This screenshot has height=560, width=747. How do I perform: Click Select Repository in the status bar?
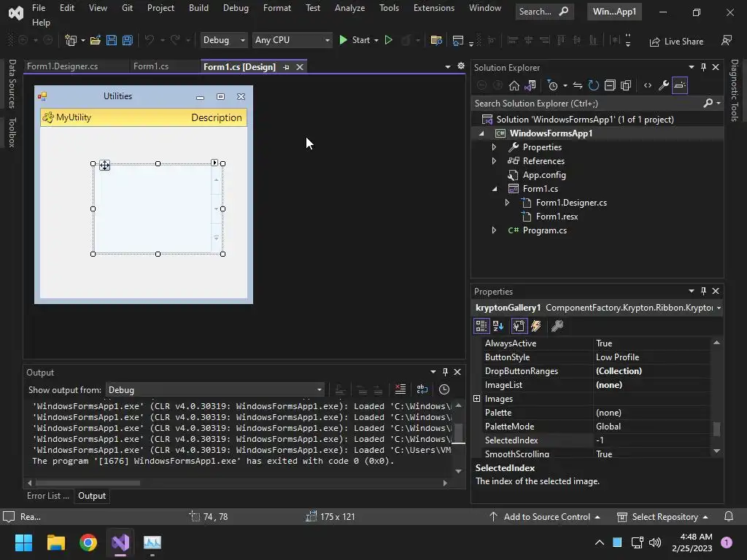click(662, 517)
